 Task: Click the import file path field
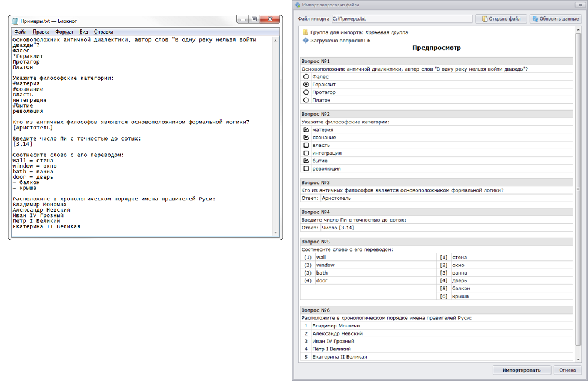[402, 19]
